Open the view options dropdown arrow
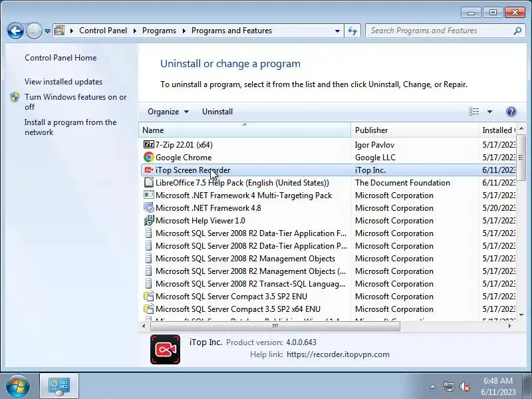 [489, 111]
